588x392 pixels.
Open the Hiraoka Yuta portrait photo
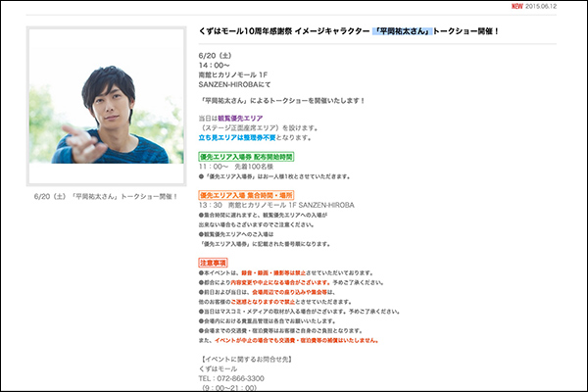point(107,106)
